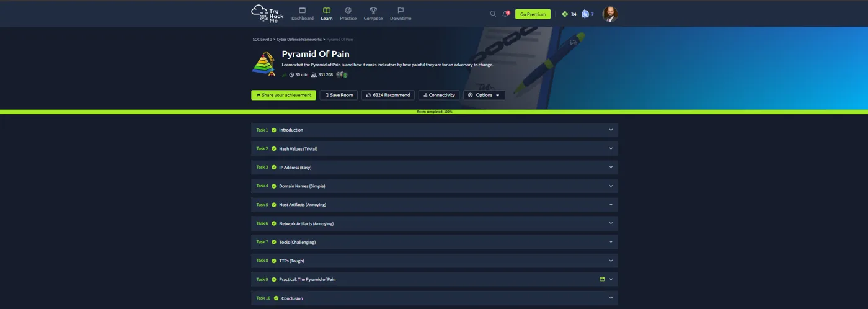Click Task 8 green completed checkmark

pos(274,261)
